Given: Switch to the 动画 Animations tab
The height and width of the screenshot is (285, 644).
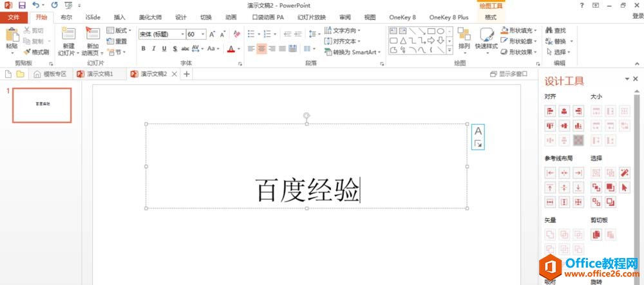Looking at the screenshot, I should (x=231, y=17).
